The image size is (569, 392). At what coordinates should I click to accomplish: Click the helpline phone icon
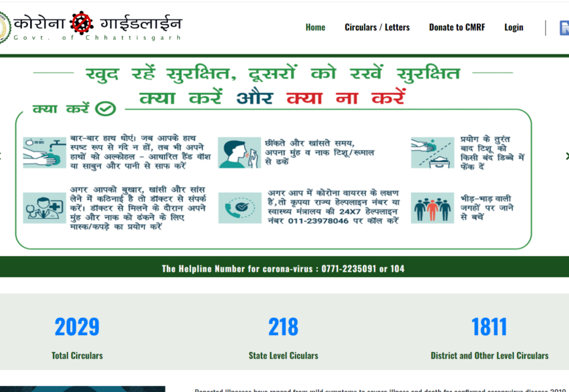[239, 208]
